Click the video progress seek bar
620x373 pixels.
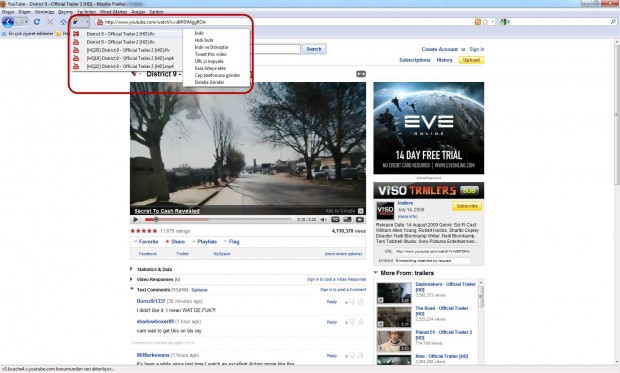coord(218,220)
